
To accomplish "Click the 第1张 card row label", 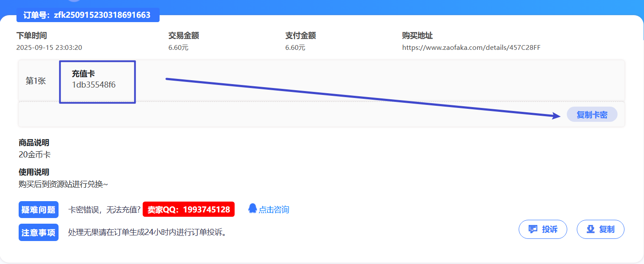I will tap(36, 81).
